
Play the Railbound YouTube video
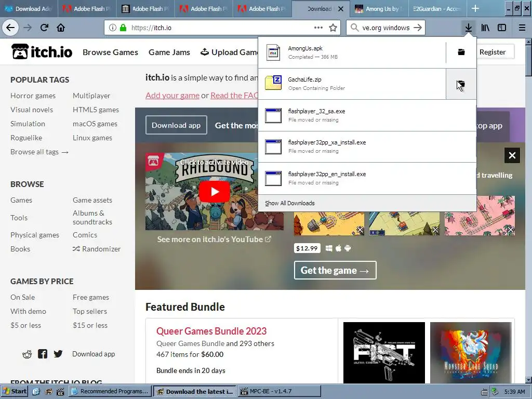coord(214,192)
